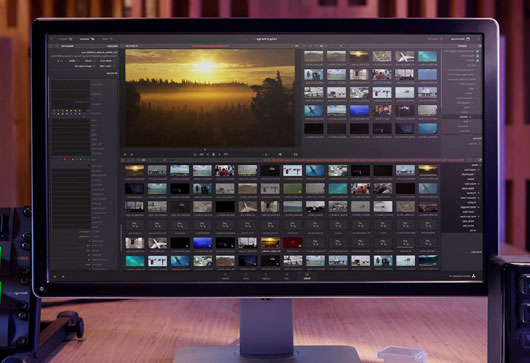Click the magnifier search icon in the top bar

tap(111, 39)
